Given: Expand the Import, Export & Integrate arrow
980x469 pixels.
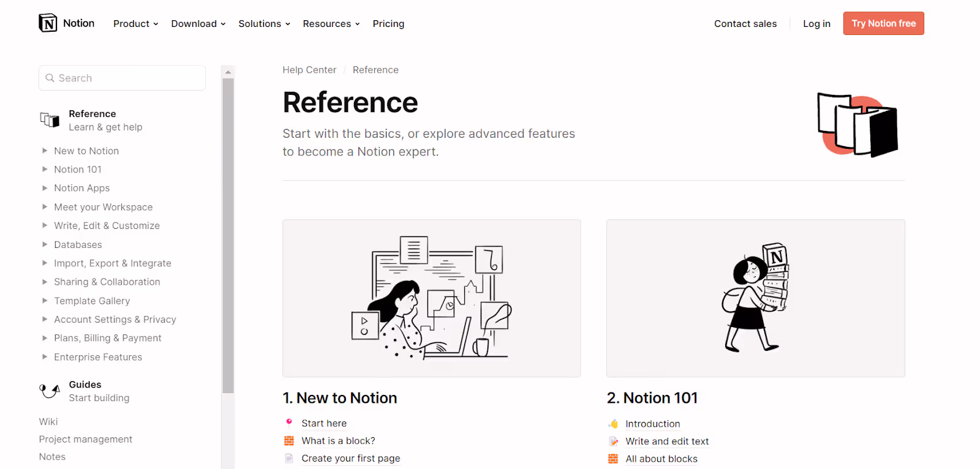Looking at the screenshot, I should coord(45,263).
